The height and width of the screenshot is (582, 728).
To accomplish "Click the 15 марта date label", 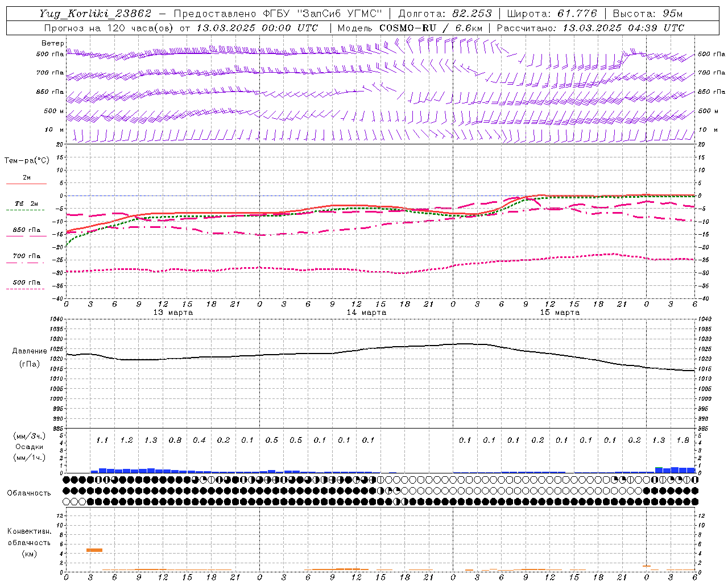I will (x=560, y=313).
